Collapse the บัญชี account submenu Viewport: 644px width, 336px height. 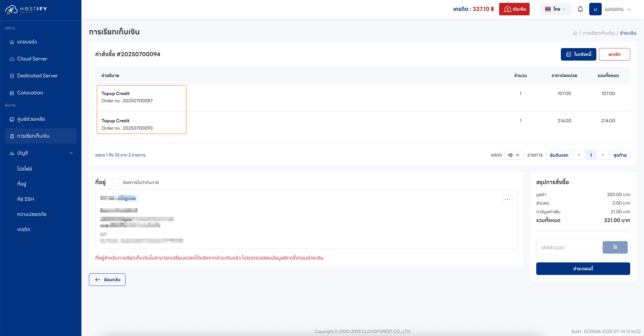click(x=71, y=153)
